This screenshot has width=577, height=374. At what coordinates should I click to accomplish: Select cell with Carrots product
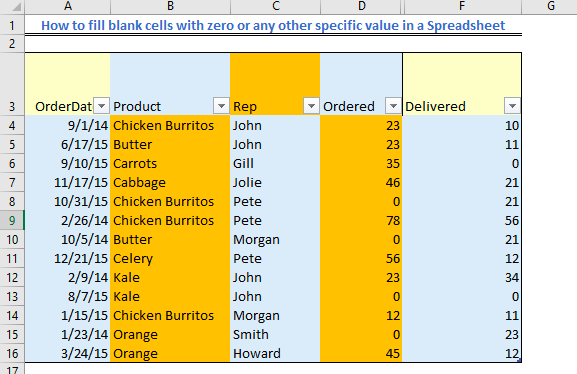(170, 163)
